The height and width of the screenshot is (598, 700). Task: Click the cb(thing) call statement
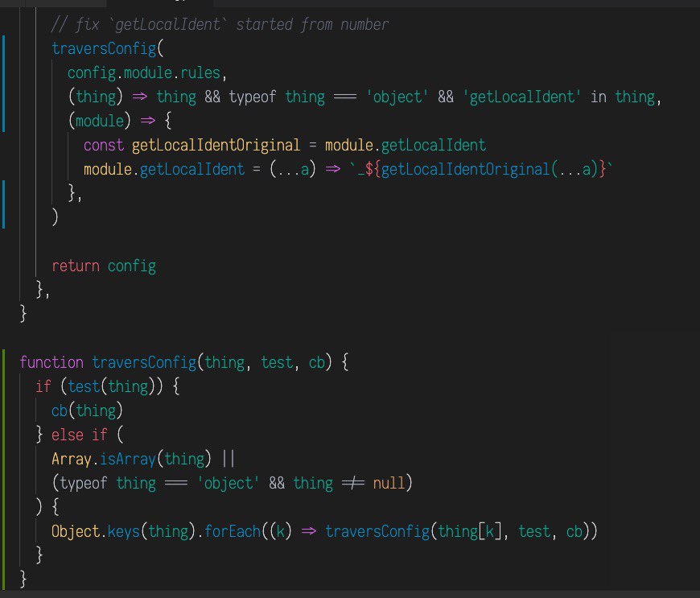pos(87,410)
